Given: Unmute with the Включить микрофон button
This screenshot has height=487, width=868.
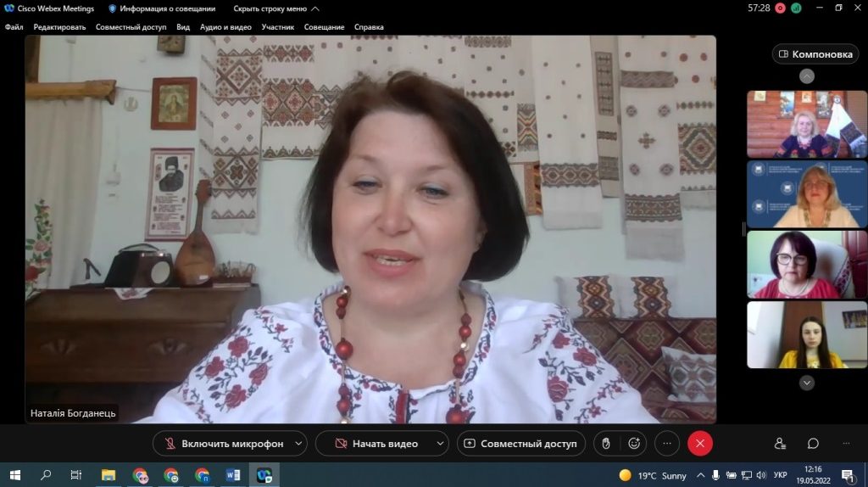Looking at the screenshot, I should coord(223,443).
